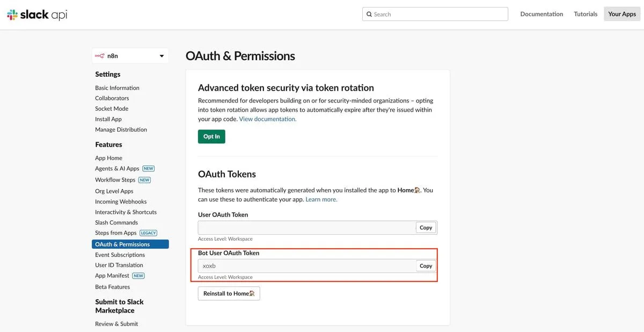The width and height of the screenshot is (644, 332).
Task: Click the Slack API logo
Action: tap(37, 15)
